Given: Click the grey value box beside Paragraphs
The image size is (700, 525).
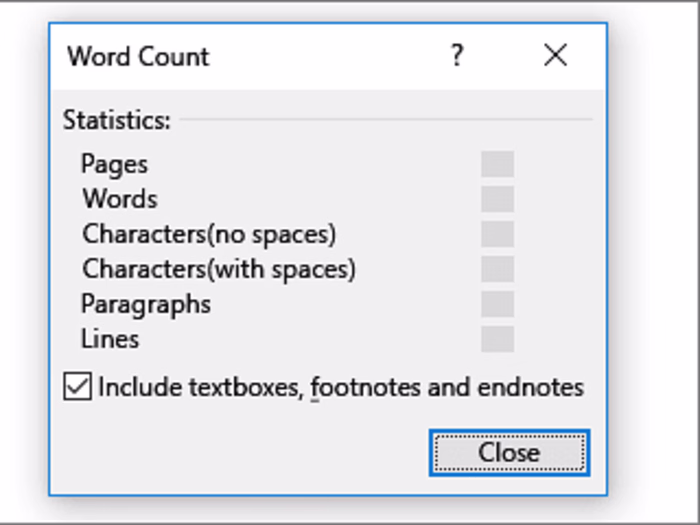Looking at the screenshot, I should pyautogui.click(x=497, y=304).
